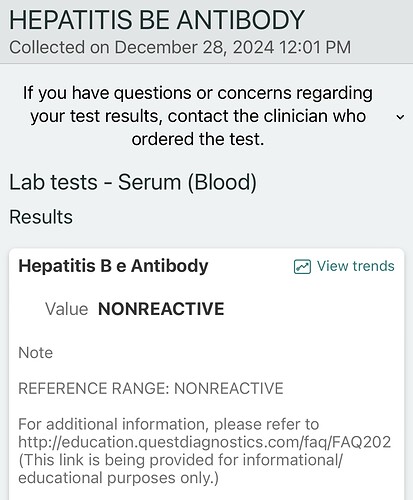The width and height of the screenshot is (413, 500).
Task: Click the Note label
Action: coord(36,353)
